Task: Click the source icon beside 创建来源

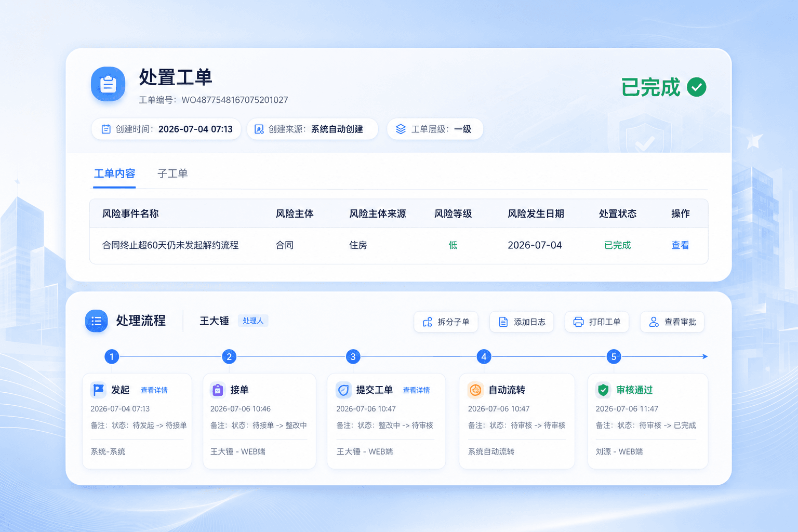Action: [x=259, y=129]
